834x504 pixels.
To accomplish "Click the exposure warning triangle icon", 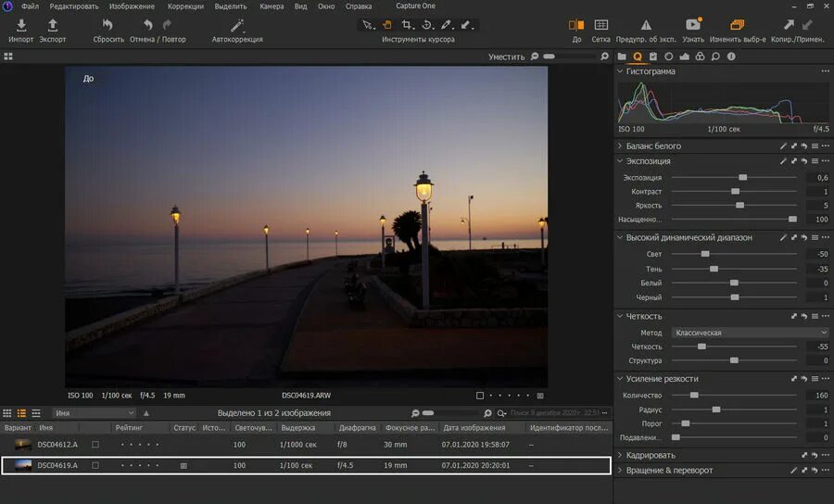I will tap(646, 25).
